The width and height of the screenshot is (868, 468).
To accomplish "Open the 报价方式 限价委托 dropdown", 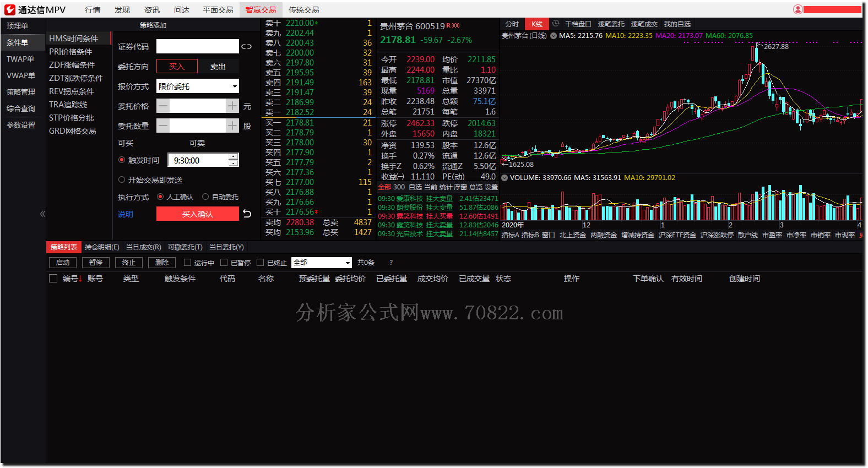I will point(198,86).
